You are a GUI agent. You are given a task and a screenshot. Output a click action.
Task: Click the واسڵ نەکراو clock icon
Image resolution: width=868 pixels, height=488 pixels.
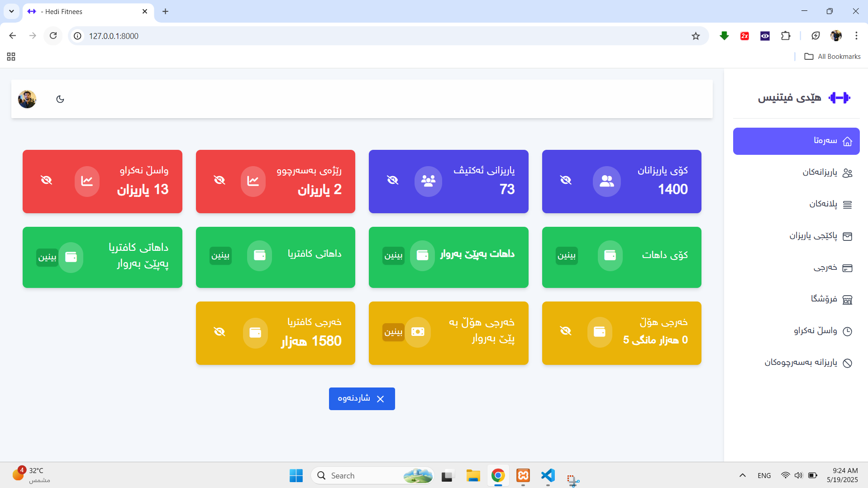pos(847,331)
